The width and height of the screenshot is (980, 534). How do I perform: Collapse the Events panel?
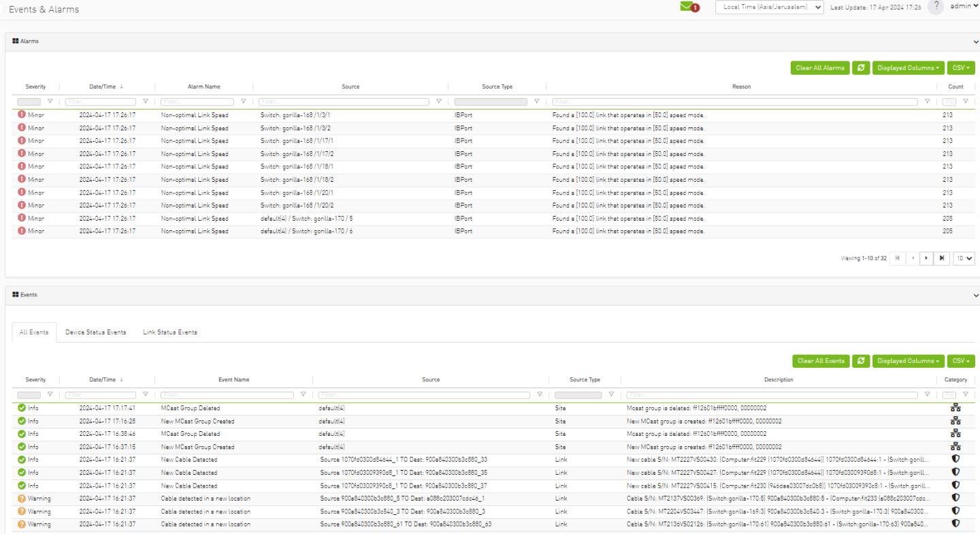click(x=975, y=296)
